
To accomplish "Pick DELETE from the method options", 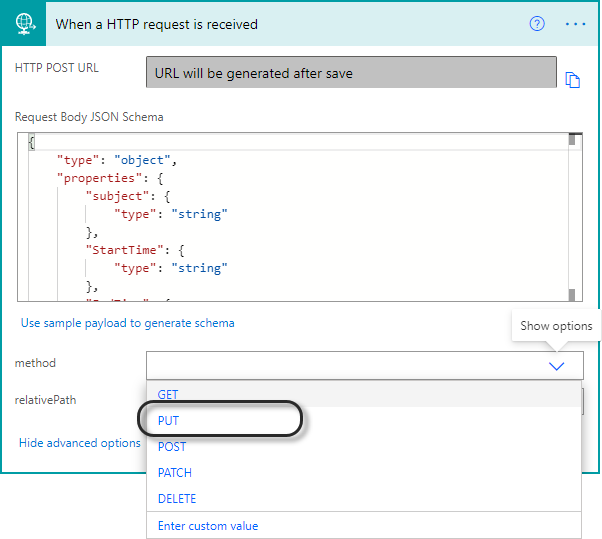I will (x=363, y=498).
